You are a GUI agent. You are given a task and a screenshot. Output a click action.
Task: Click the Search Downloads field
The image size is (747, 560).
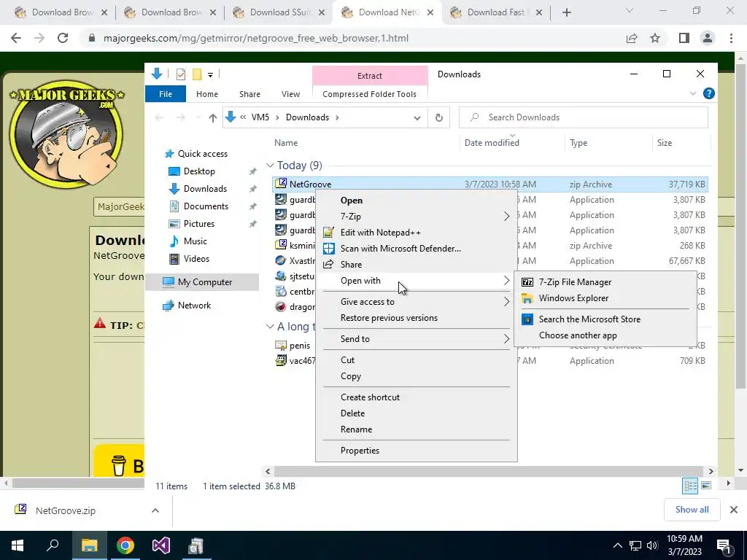[x=583, y=117]
